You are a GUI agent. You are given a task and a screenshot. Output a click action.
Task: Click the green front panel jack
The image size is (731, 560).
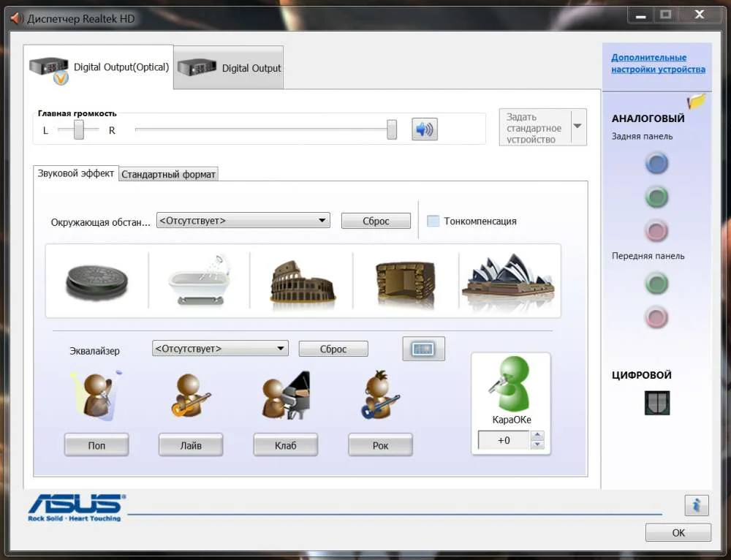click(656, 284)
